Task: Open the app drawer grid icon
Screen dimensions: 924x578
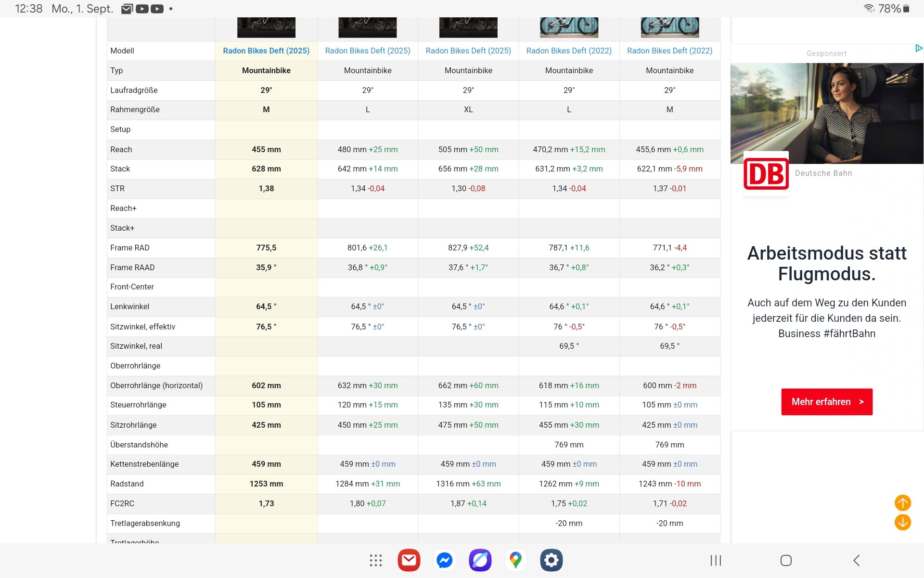Action: tap(375, 560)
